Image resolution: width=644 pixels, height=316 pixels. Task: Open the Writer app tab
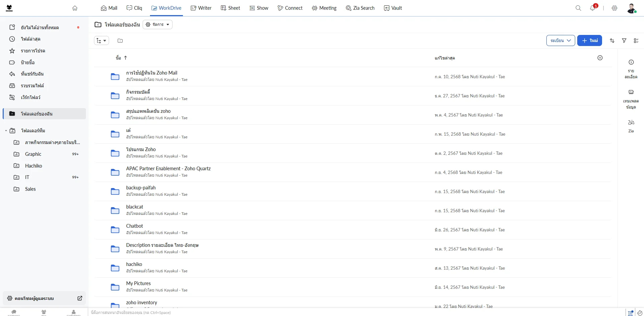(x=201, y=8)
